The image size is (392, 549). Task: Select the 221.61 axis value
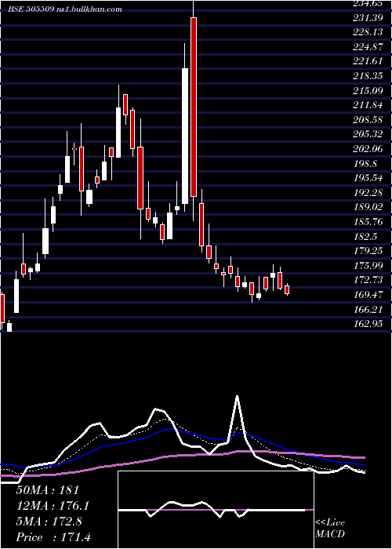coord(368,61)
